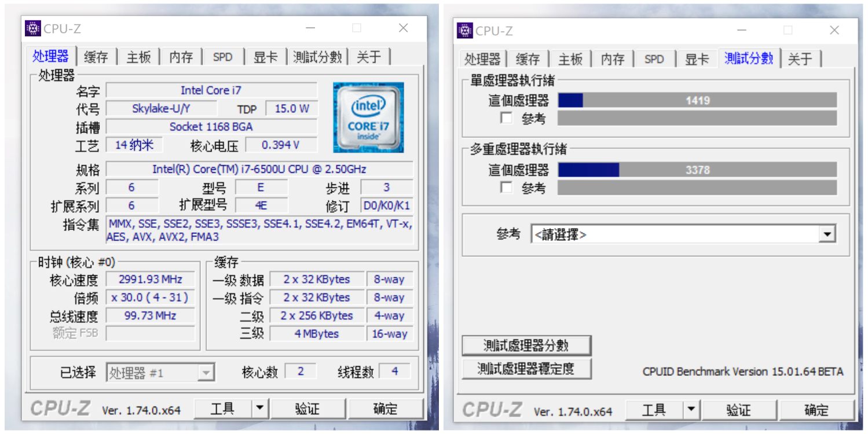Click 測試處理器穩定度 stress button

[x=526, y=369]
